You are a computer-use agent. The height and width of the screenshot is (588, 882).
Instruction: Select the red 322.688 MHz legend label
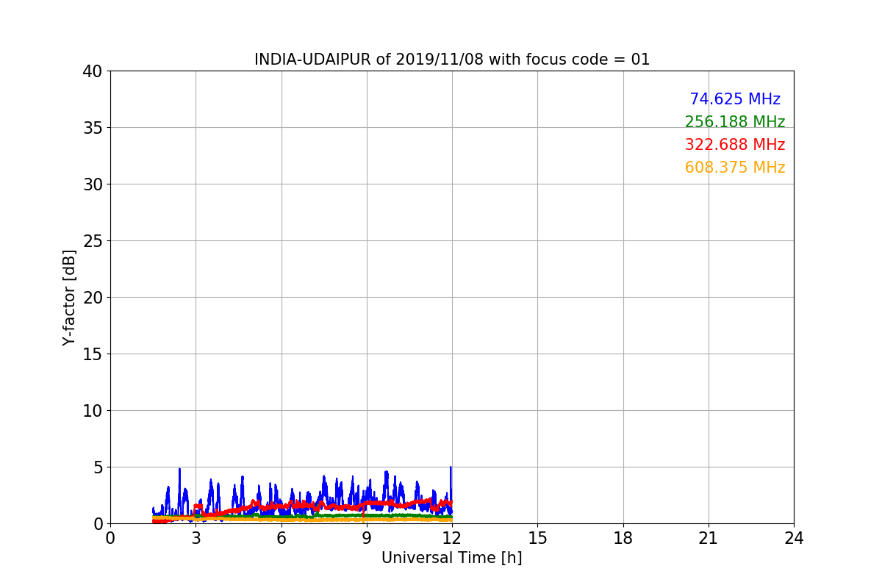(x=734, y=145)
